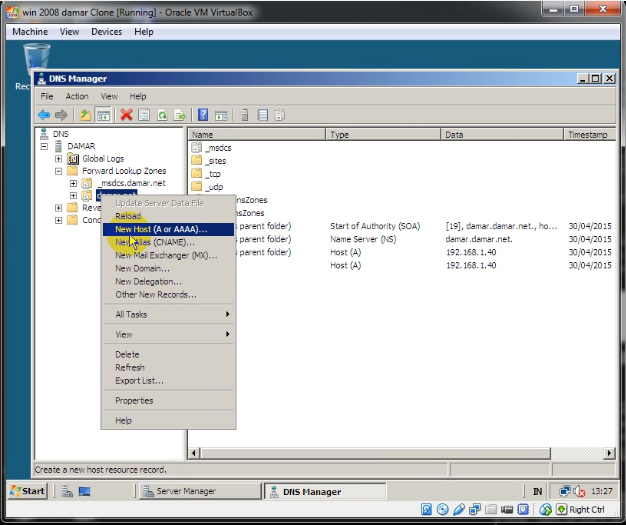This screenshot has width=626, height=525.
Task: Click DNS Manager taskbar button
Action: [325, 491]
